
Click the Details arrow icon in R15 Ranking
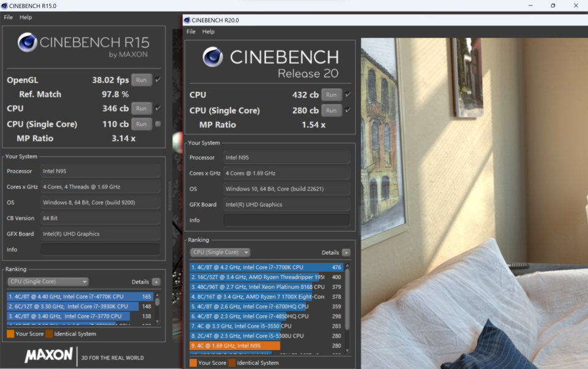156,281
